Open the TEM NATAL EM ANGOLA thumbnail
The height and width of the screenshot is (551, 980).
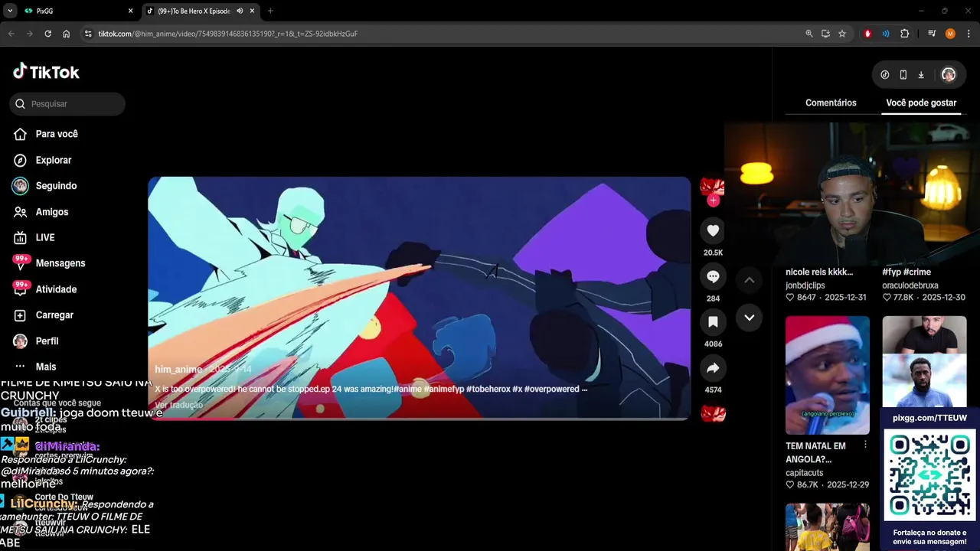828,375
